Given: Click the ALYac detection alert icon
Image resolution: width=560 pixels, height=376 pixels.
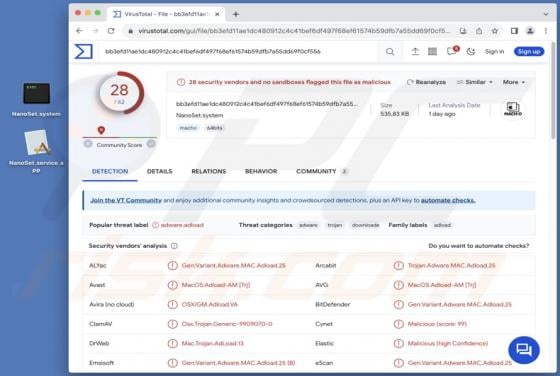Looking at the screenshot, I should (172, 265).
